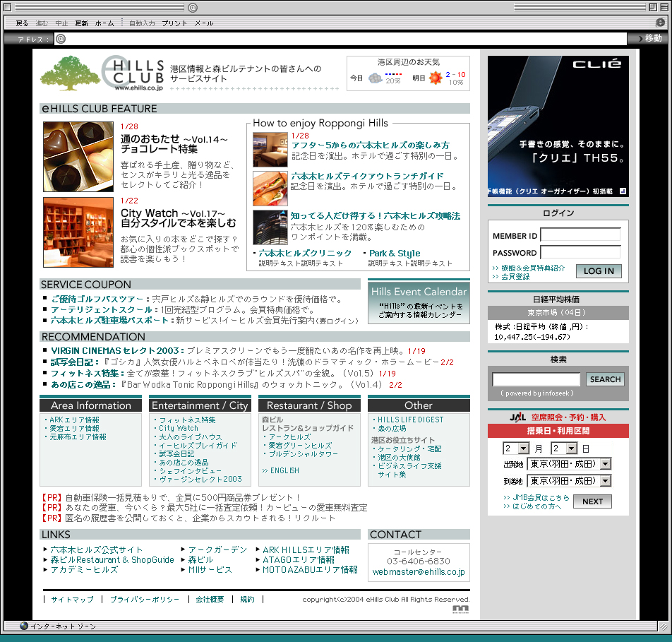Open ARKエリア情報 link
Viewport: 672px width, 642px height.
[74, 420]
